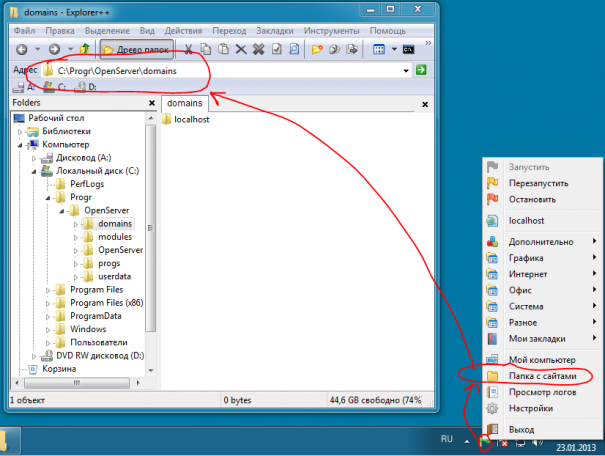Click the Delete X icon
Screen dimensions: 605x456
click(241, 49)
